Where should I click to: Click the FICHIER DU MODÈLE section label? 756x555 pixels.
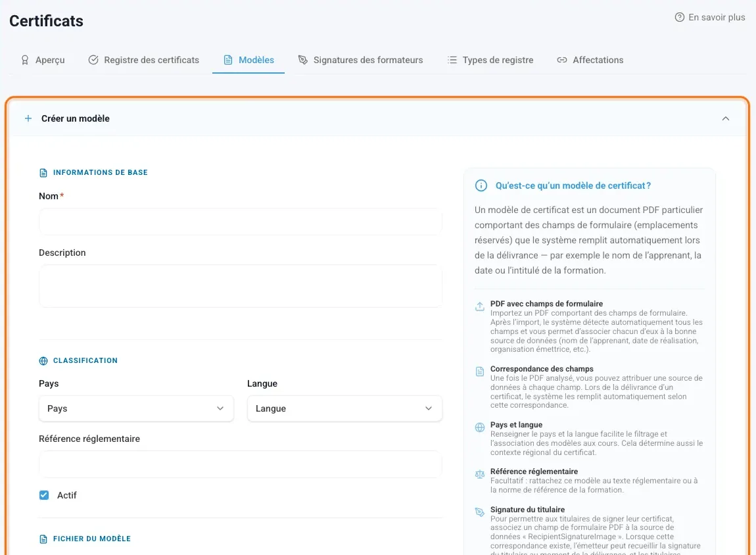click(91, 539)
